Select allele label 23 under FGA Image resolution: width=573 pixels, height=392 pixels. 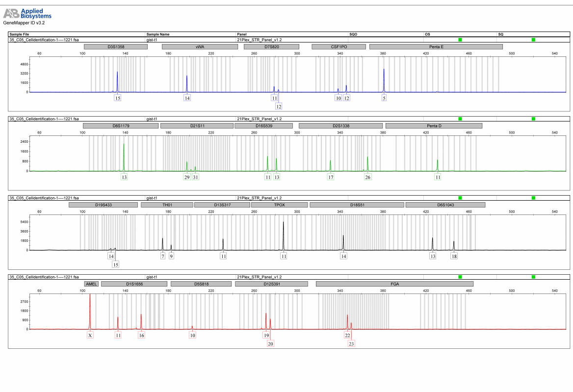[x=351, y=344]
